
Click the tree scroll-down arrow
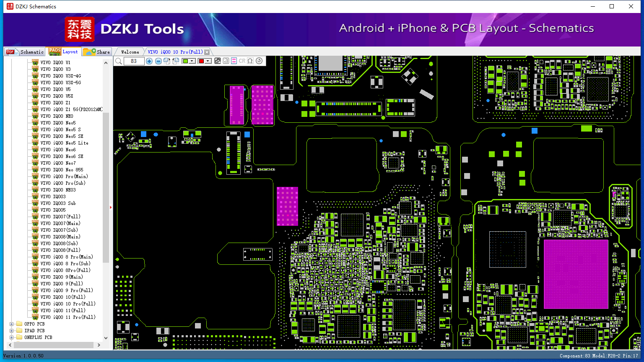[106, 338]
